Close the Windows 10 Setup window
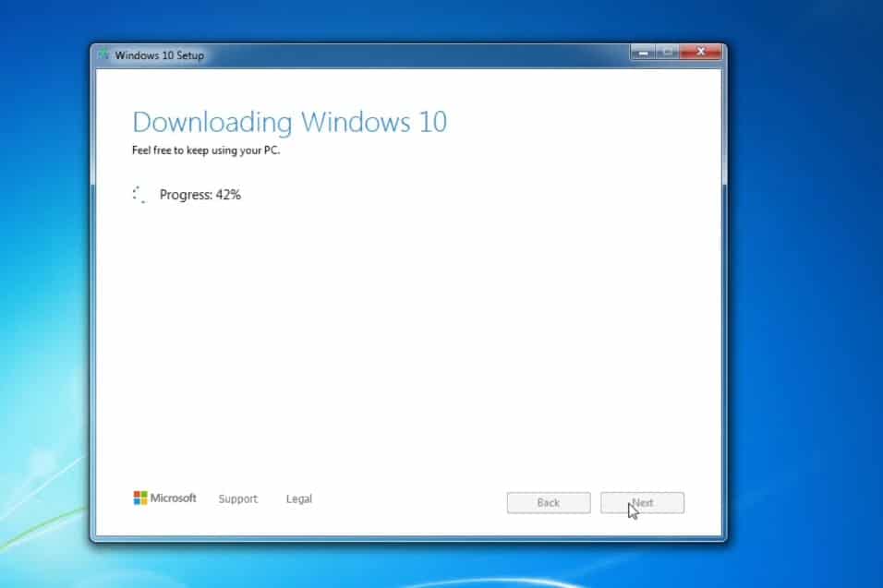 (700, 53)
